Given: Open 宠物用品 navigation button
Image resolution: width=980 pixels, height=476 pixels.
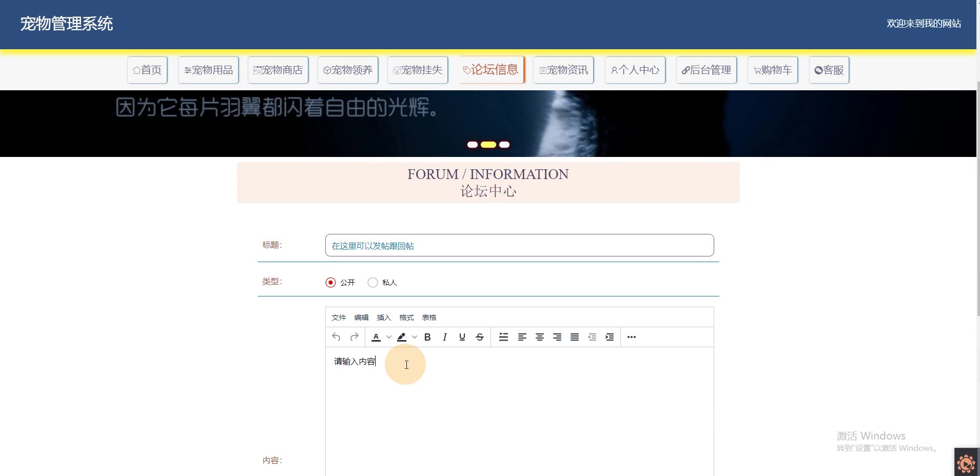Looking at the screenshot, I should [x=208, y=70].
